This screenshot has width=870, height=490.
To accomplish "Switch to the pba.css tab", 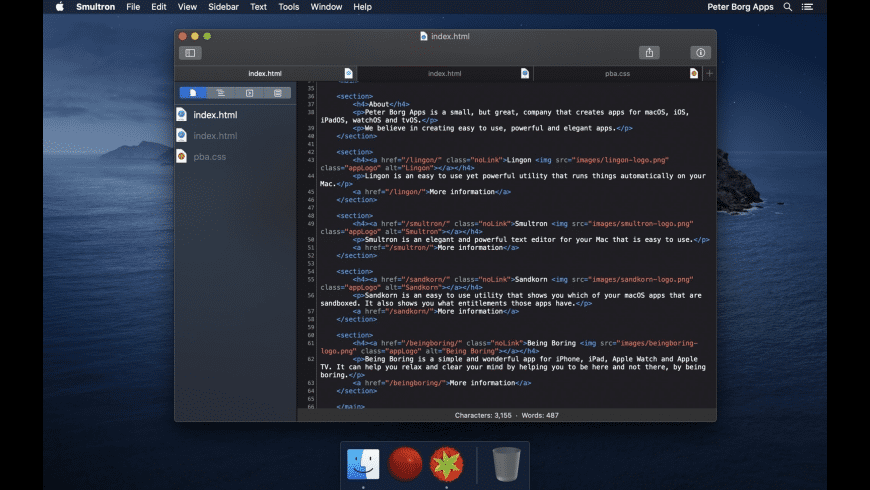I will click(617, 73).
